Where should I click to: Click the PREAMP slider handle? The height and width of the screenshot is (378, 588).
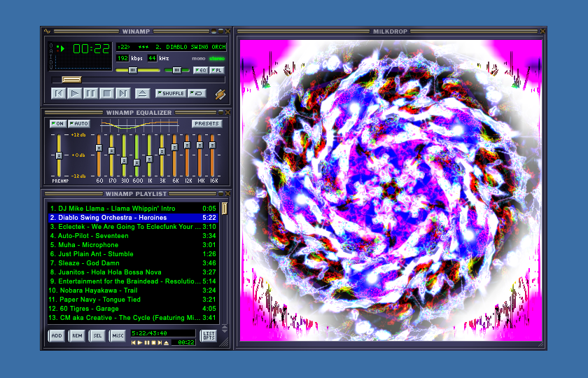(59, 155)
